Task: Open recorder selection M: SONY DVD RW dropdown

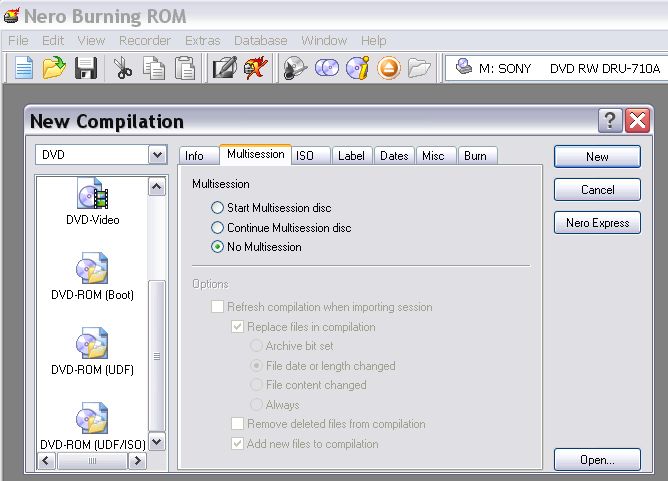Action: [x=556, y=68]
